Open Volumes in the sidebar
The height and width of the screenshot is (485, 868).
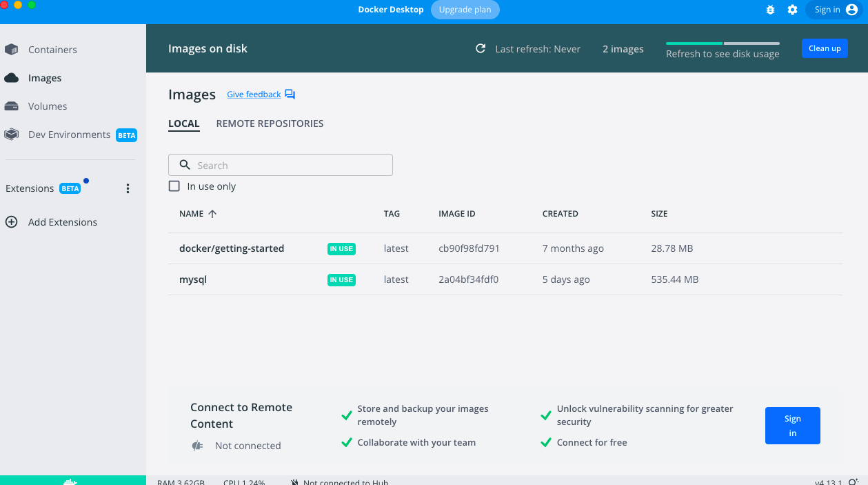[x=48, y=106]
